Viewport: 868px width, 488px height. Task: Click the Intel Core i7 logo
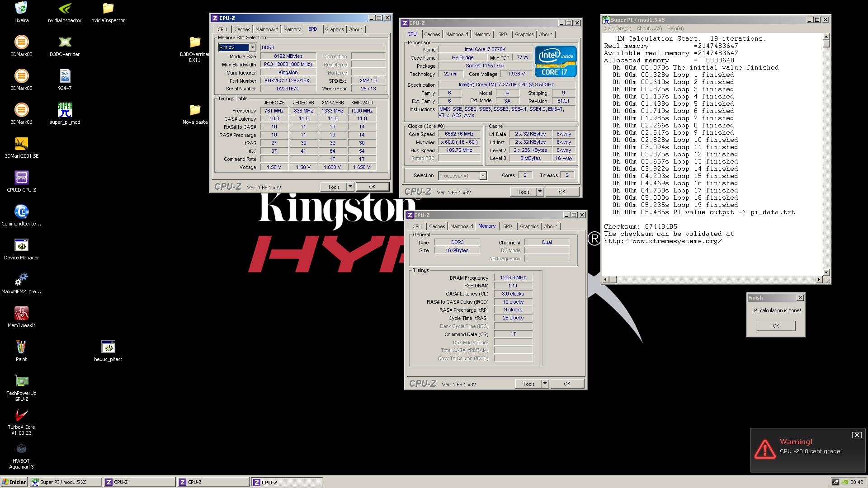pos(556,61)
